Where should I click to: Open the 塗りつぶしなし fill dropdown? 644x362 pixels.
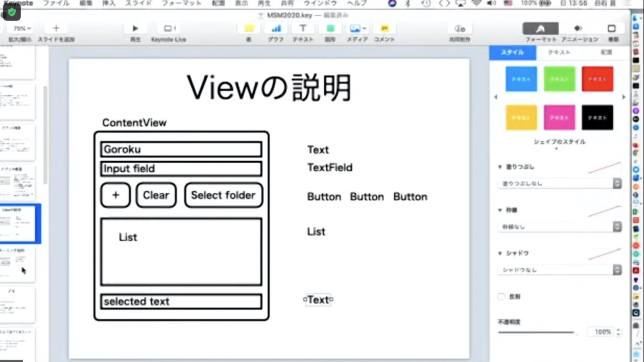[559, 183]
